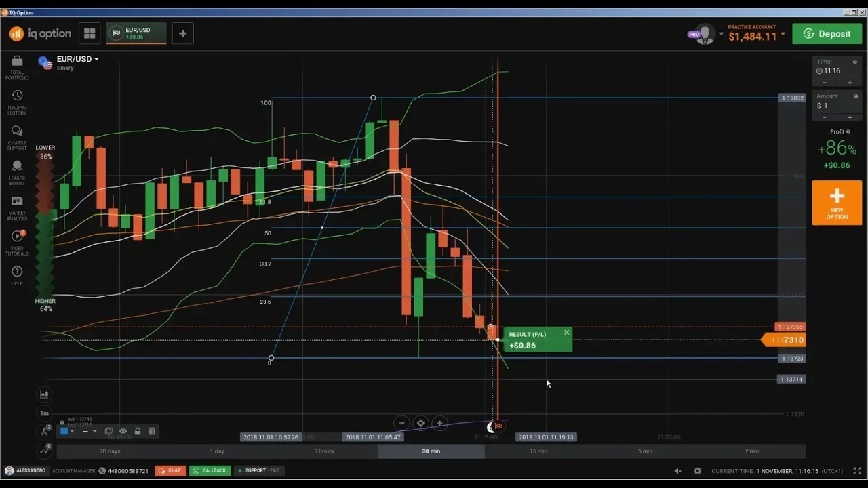Zoom in the chart with plus button
The width and height of the screenshot is (868, 488).
point(439,423)
